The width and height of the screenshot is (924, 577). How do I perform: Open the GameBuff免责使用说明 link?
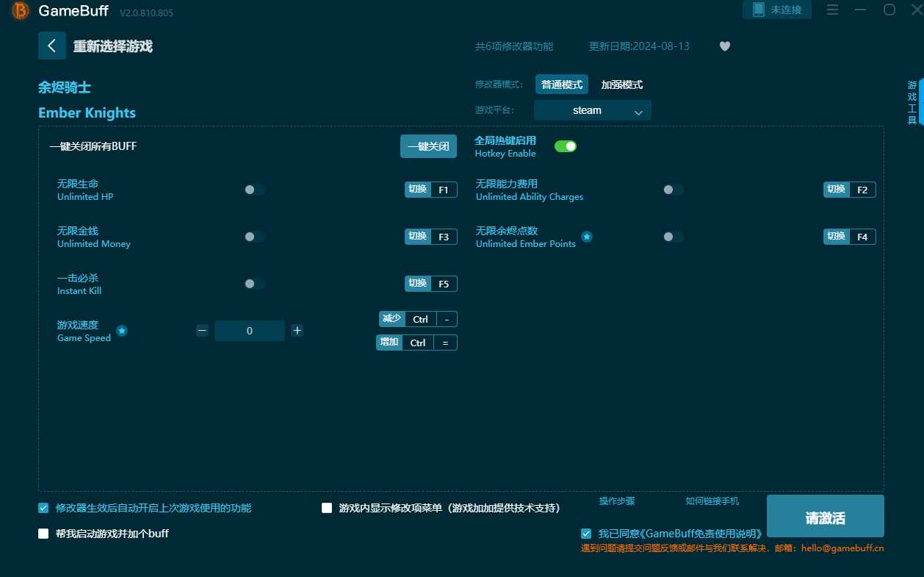[701, 534]
